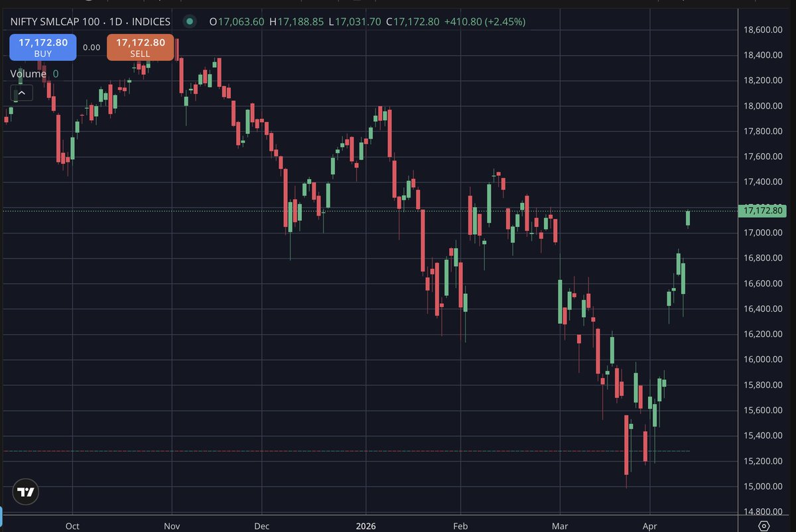This screenshot has height=532, width=796.
Task: Click the blue BUY button
Action: (x=43, y=47)
